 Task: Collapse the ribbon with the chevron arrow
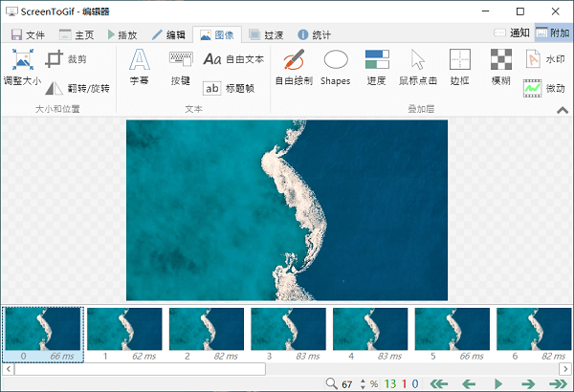click(563, 111)
